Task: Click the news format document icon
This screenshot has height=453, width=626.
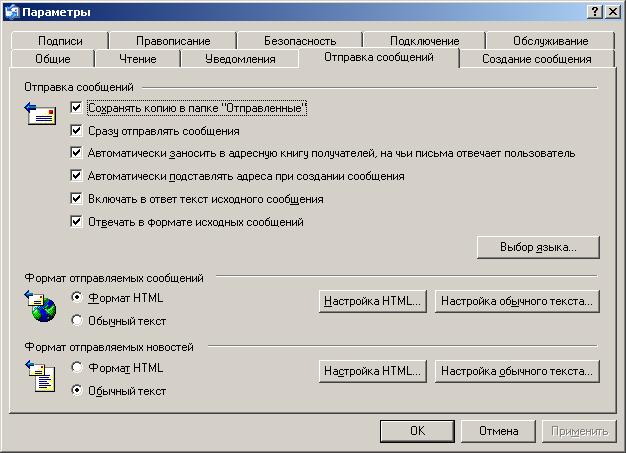Action: [x=40, y=376]
